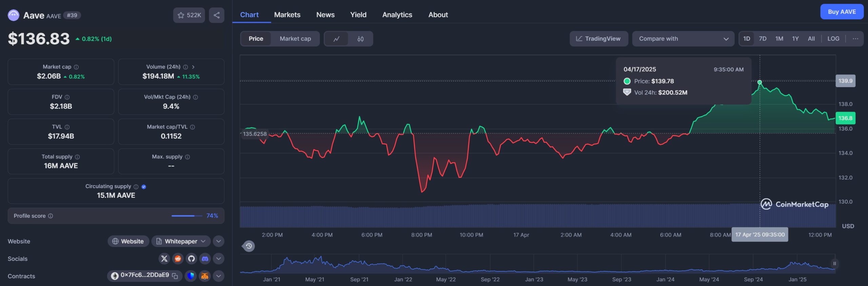Click the Volume (24h) info icon
Viewport: 868px width, 286px height.
(185, 67)
